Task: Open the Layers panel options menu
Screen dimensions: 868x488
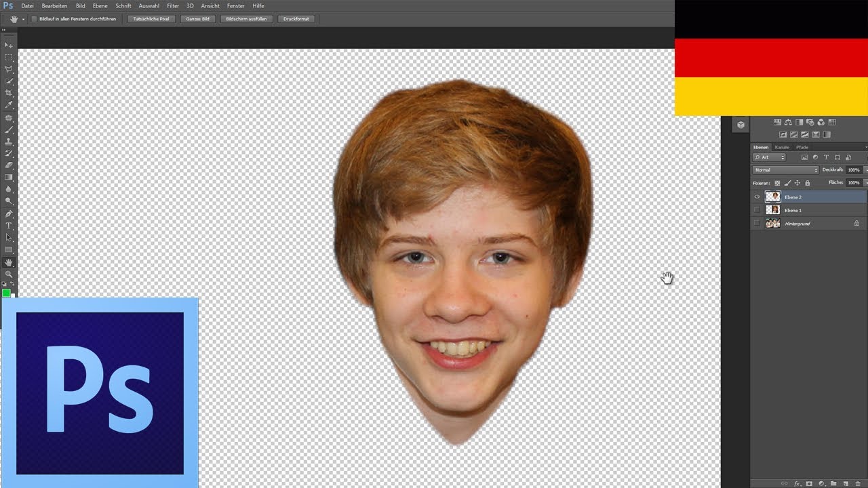Action: tap(866, 147)
